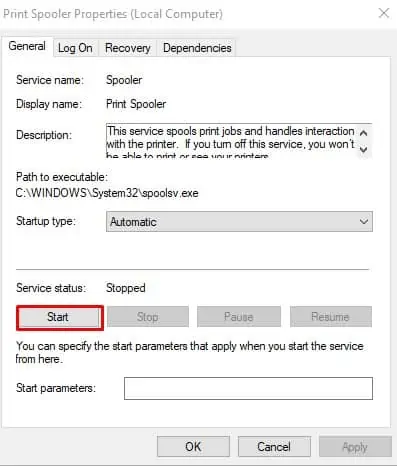Click the greyed-out Stop button
Image resolution: width=397 pixels, height=466 pixels.
tap(148, 317)
